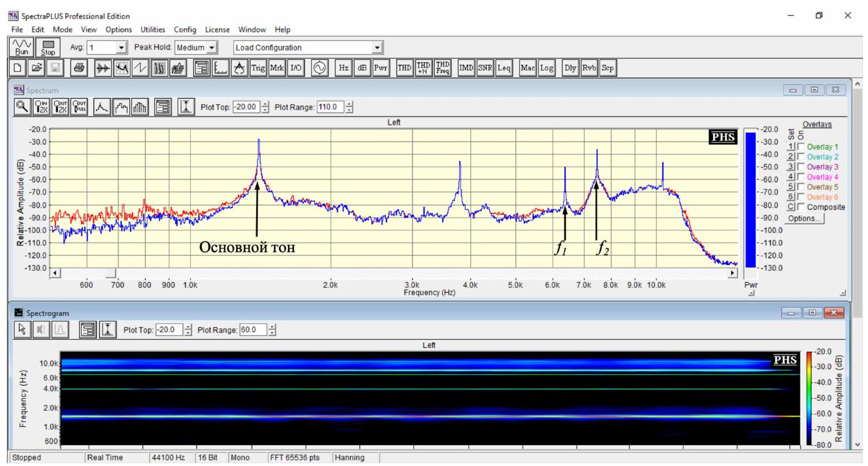This screenshot has height=466, width=868.
Task: Click the Spectrogram Plot Range input field
Action: (253, 330)
